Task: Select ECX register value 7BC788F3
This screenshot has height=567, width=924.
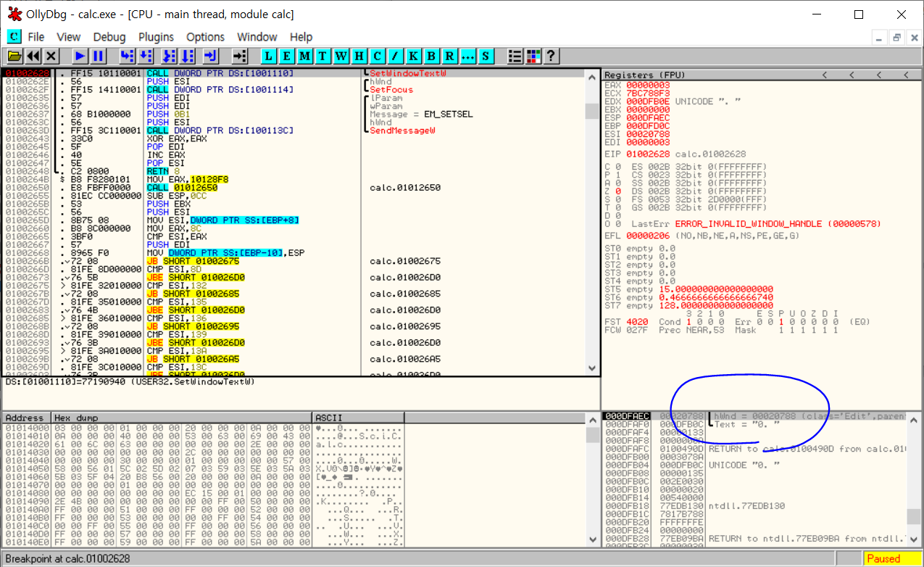Action: [649, 94]
